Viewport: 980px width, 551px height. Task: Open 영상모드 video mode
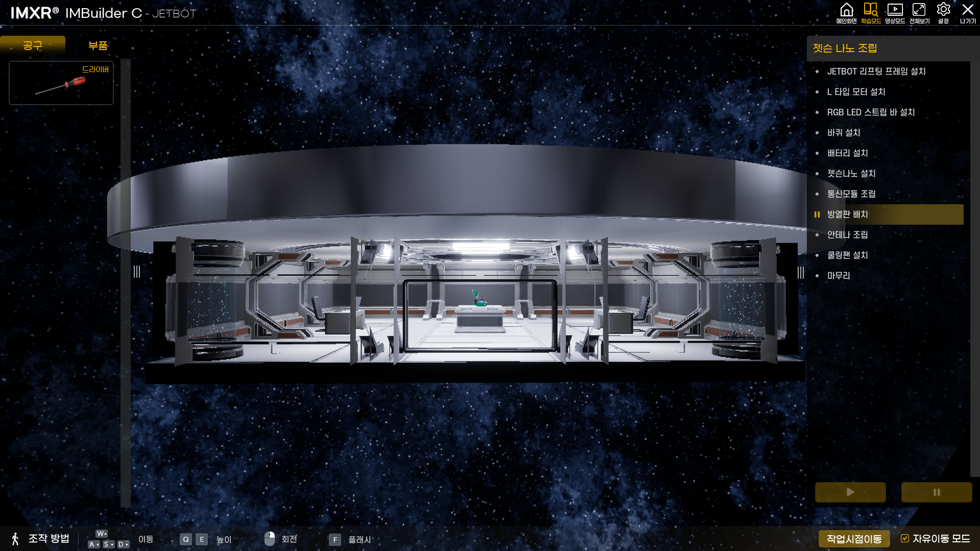(x=895, y=12)
